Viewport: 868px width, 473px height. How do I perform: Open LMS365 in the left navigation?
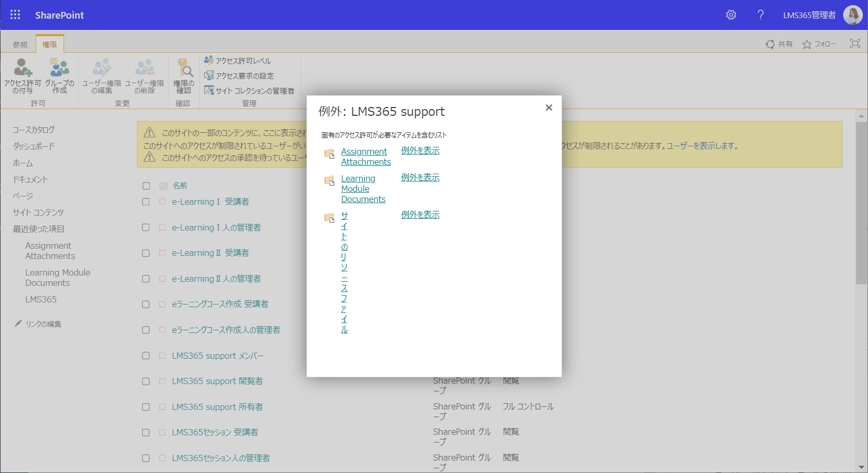pos(41,299)
